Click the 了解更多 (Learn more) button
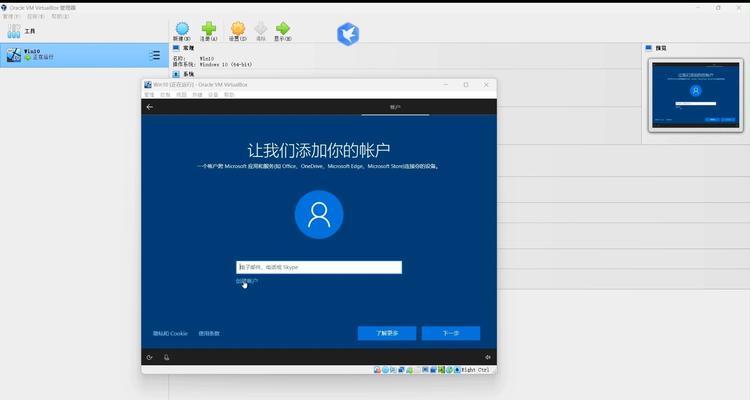Screen dimensions: 750x400 tap(387, 333)
